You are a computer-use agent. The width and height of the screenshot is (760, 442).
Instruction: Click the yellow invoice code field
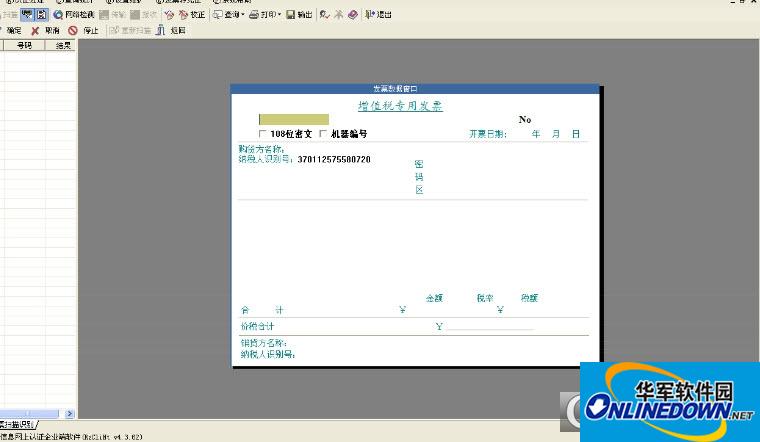click(x=293, y=119)
